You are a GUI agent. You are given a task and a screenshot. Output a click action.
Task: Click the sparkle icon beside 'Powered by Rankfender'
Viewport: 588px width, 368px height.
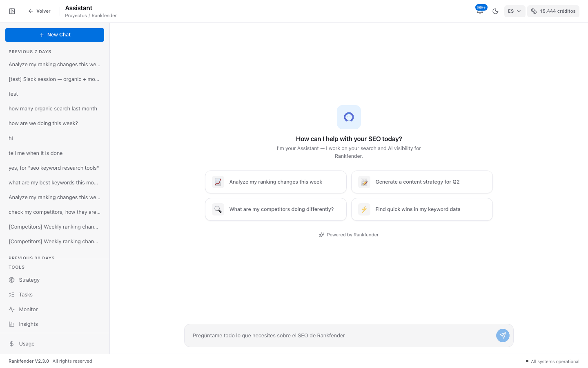click(x=321, y=235)
